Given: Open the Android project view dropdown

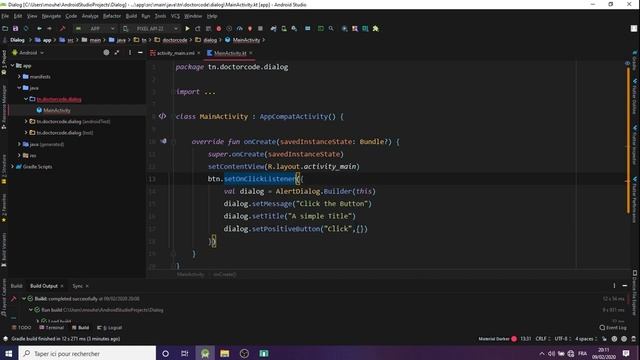Looking at the screenshot, I should (28, 53).
